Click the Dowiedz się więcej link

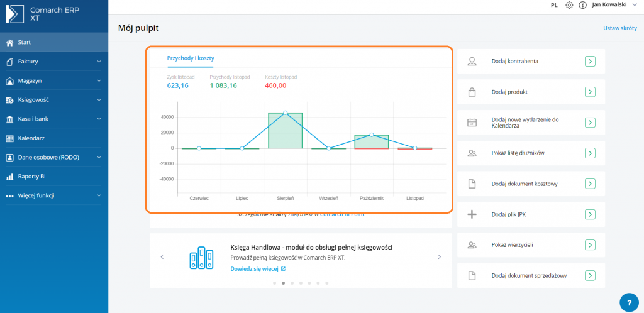[254, 269]
